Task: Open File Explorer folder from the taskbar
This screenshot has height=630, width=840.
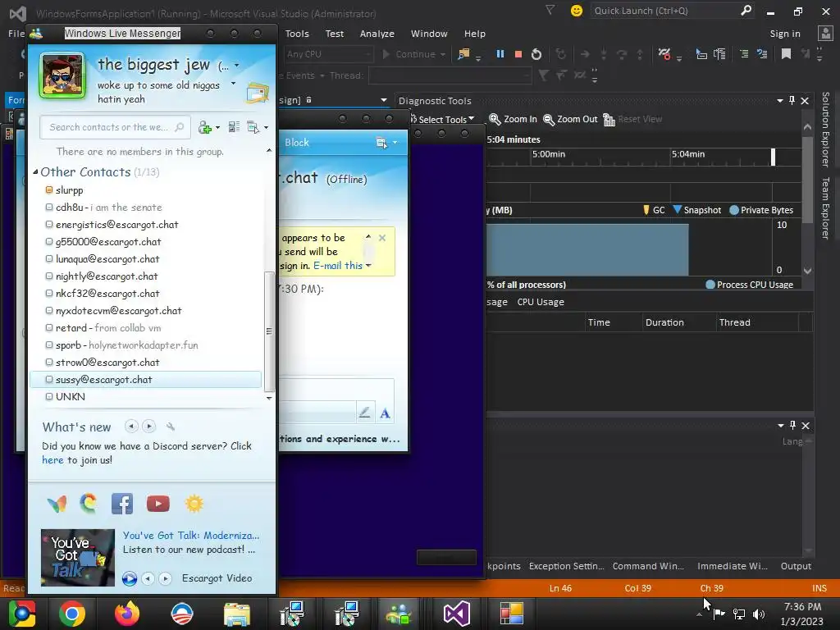Action: (x=237, y=614)
